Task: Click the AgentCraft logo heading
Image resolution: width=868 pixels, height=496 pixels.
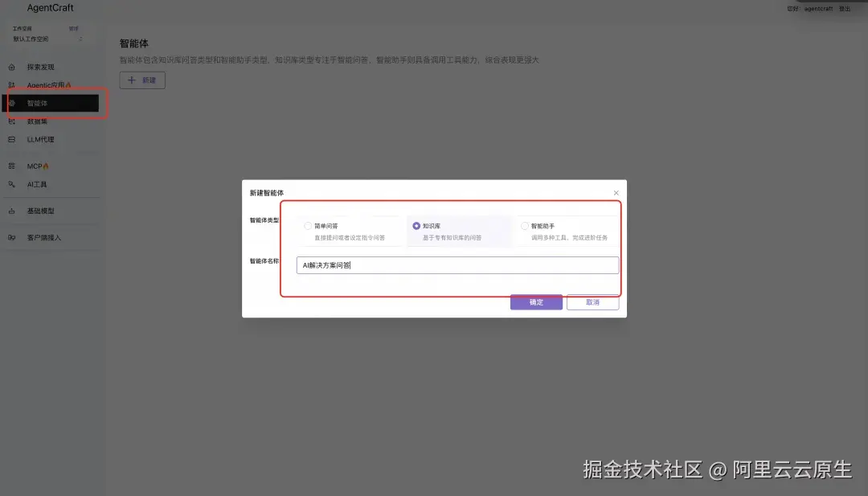Action: click(x=50, y=8)
